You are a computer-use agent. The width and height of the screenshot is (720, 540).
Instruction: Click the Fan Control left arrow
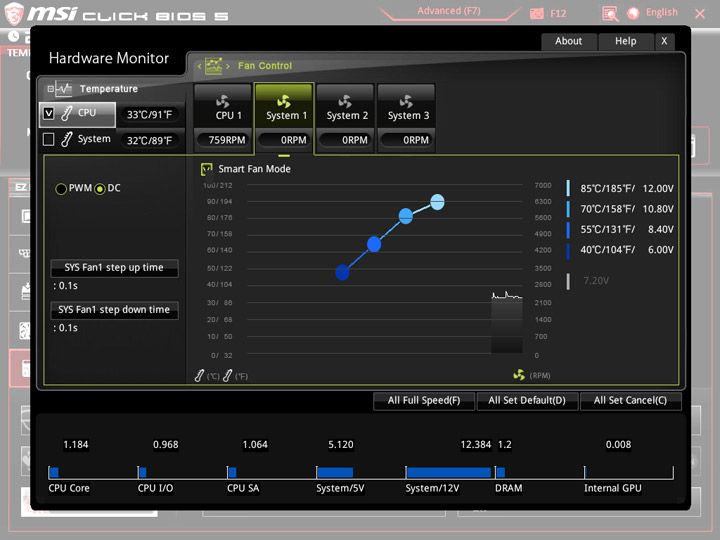tap(199, 67)
